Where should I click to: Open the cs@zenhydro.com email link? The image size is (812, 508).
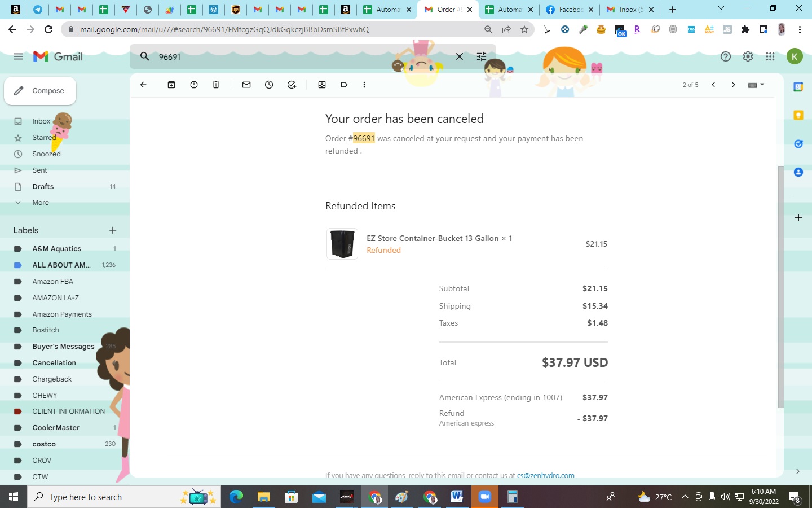[546, 475]
